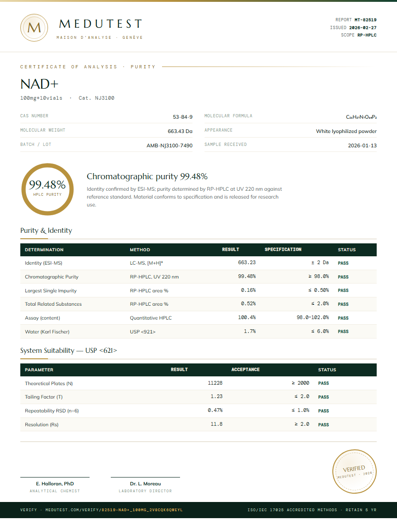The image size is (397, 532).
Task: Click Largest Single Impurity row label
Action: tap(50, 291)
